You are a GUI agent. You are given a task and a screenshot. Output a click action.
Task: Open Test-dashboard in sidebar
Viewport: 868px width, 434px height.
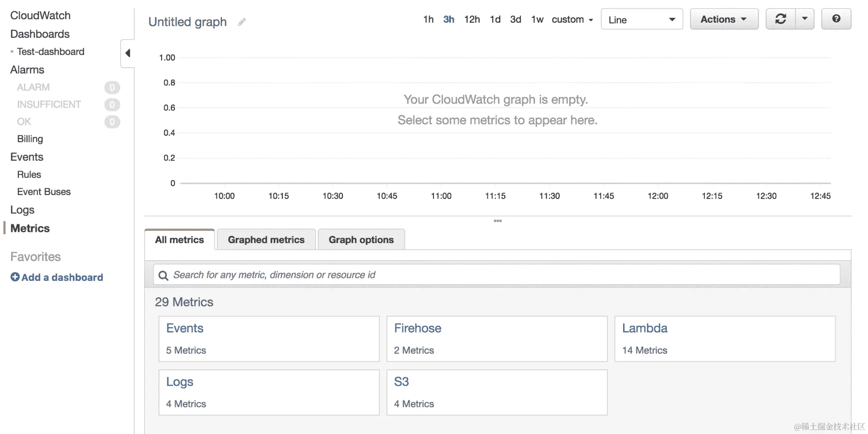coord(51,52)
